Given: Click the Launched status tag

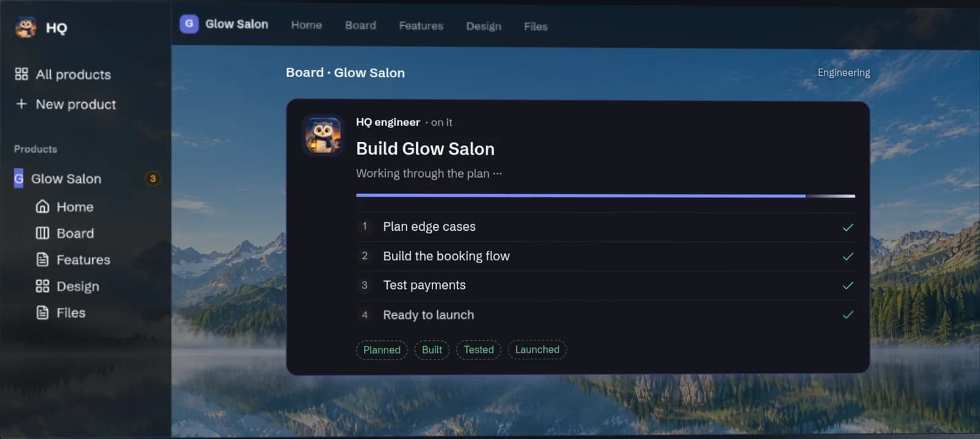Looking at the screenshot, I should click(x=537, y=350).
